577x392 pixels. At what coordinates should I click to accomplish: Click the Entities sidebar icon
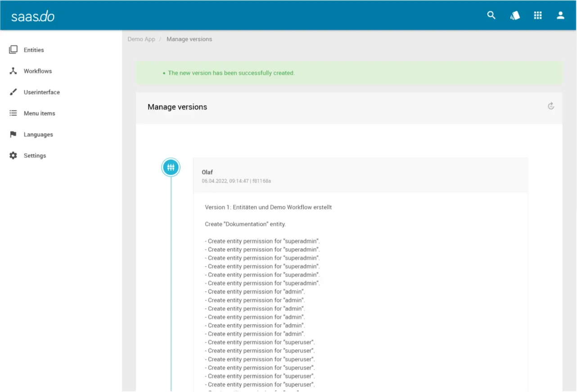(14, 49)
